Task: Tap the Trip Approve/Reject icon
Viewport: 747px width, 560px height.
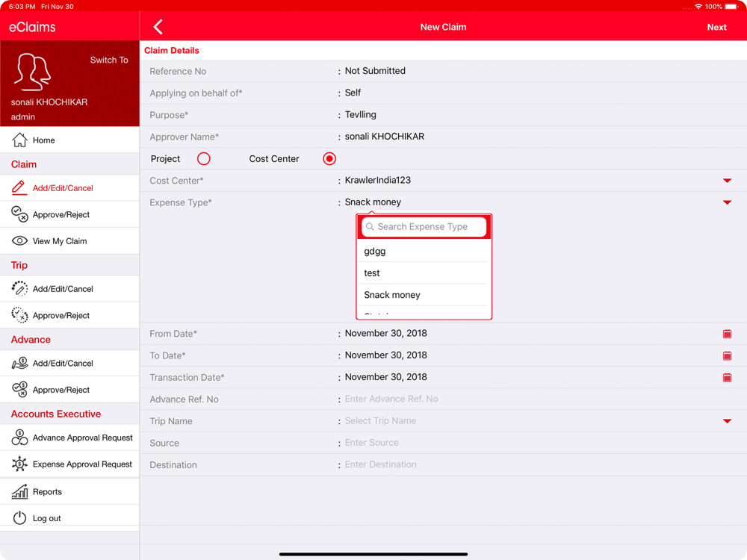Action: tap(19, 315)
